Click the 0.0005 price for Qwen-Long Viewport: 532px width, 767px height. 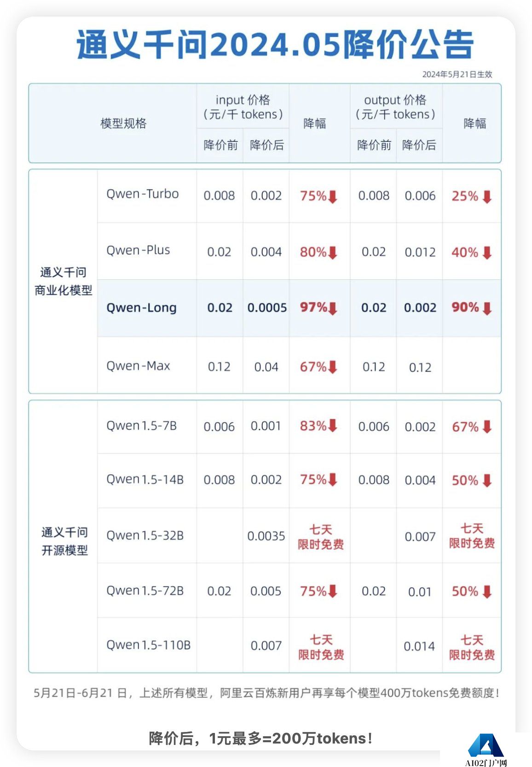click(267, 308)
